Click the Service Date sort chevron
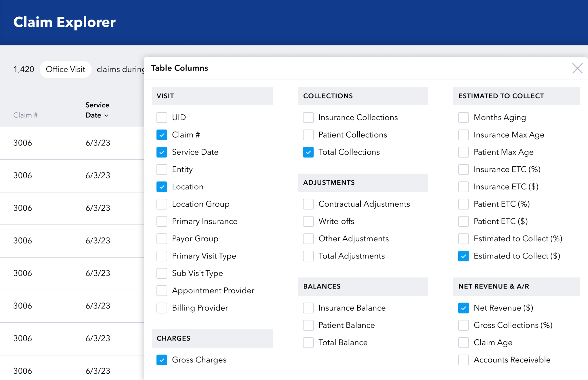588x380 pixels. coord(106,115)
